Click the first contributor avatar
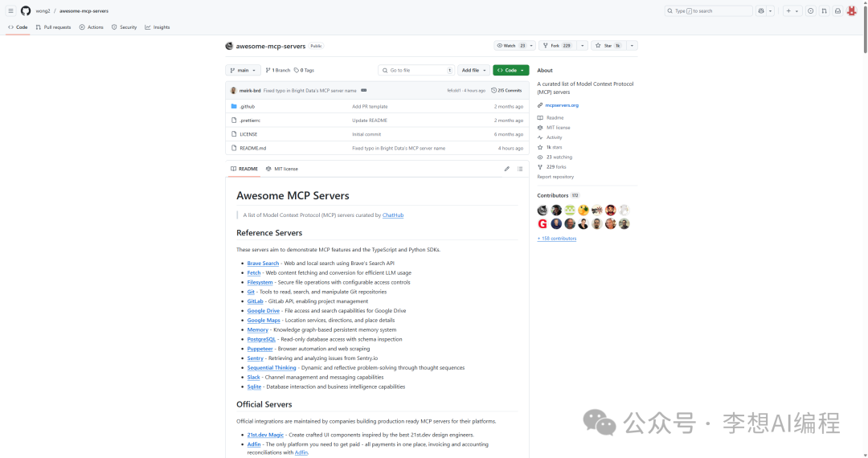 tap(542, 211)
